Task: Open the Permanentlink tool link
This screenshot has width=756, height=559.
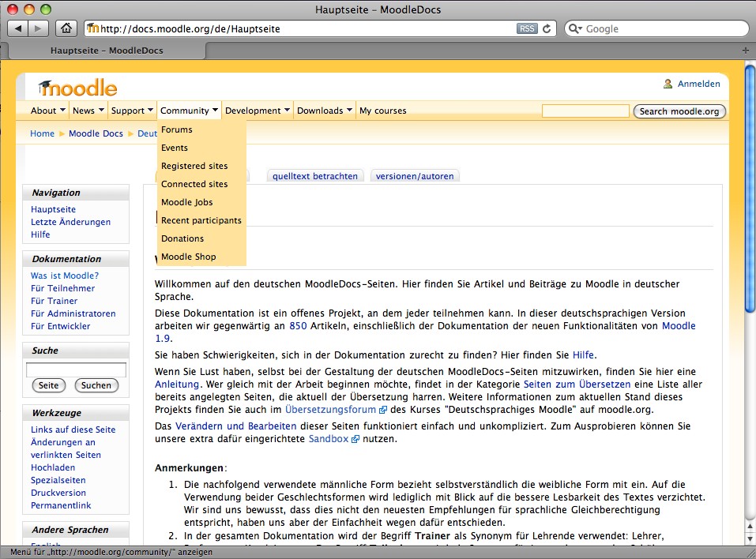Action: pos(62,505)
